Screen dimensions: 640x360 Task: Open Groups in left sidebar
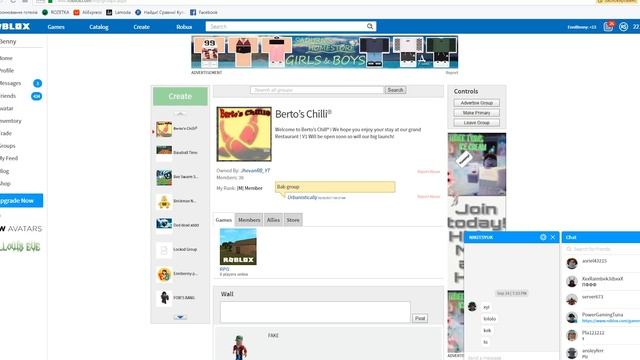point(8,146)
